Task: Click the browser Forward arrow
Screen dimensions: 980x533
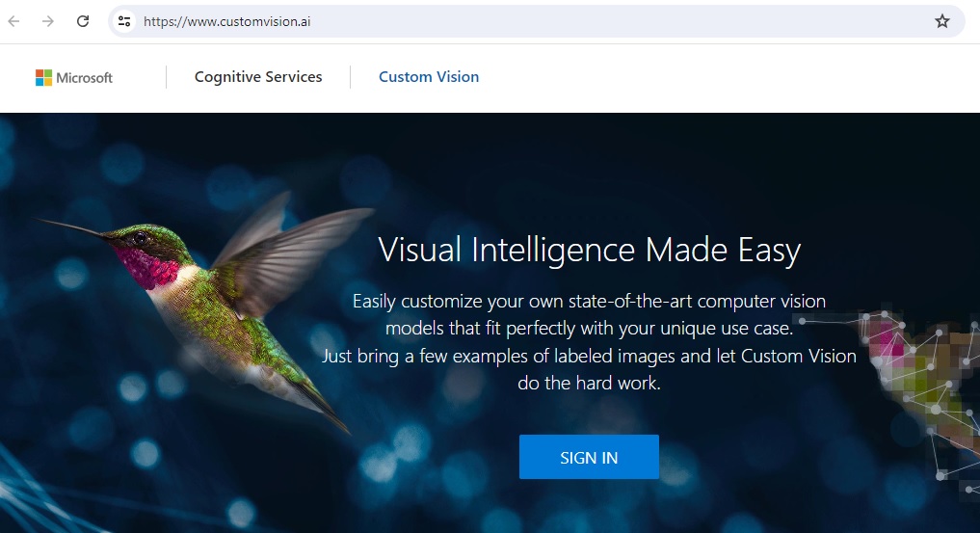Action: pyautogui.click(x=48, y=21)
